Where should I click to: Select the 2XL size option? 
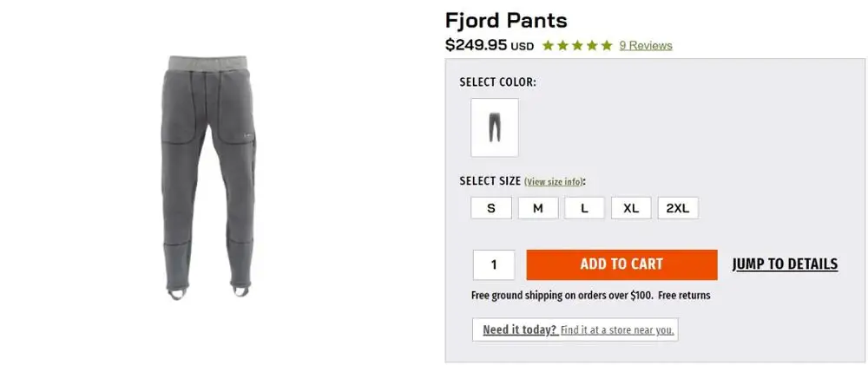pos(678,208)
